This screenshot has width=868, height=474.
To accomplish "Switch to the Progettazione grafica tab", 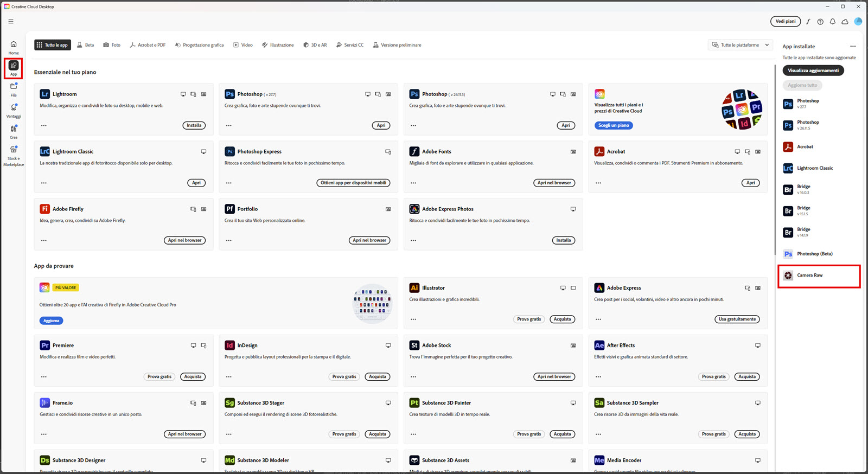I will tap(199, 45).
